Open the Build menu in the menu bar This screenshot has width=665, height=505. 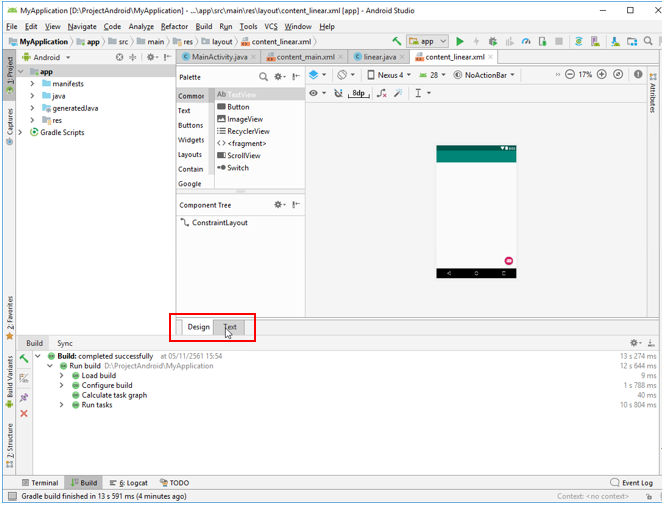204,26
